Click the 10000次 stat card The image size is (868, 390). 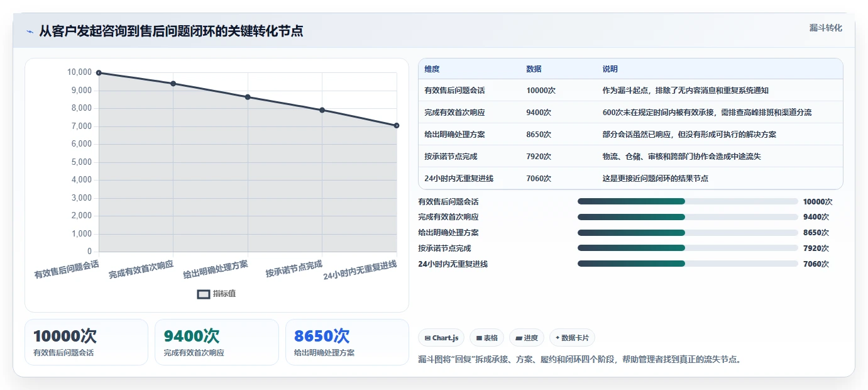point(86,342)
